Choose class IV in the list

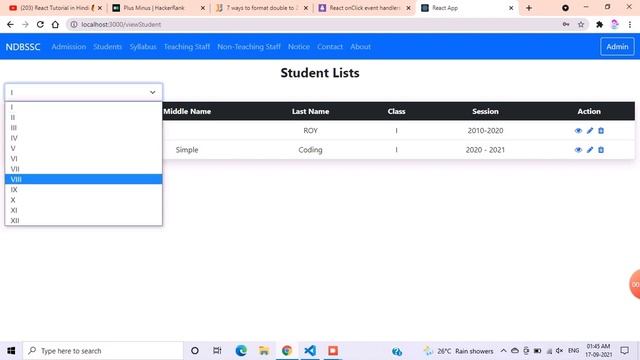pos(83,138)
